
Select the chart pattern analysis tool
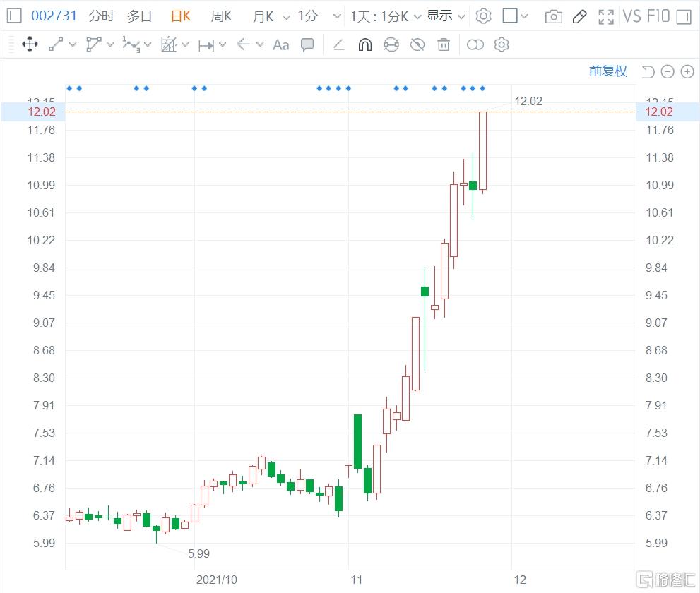(169, 44)
